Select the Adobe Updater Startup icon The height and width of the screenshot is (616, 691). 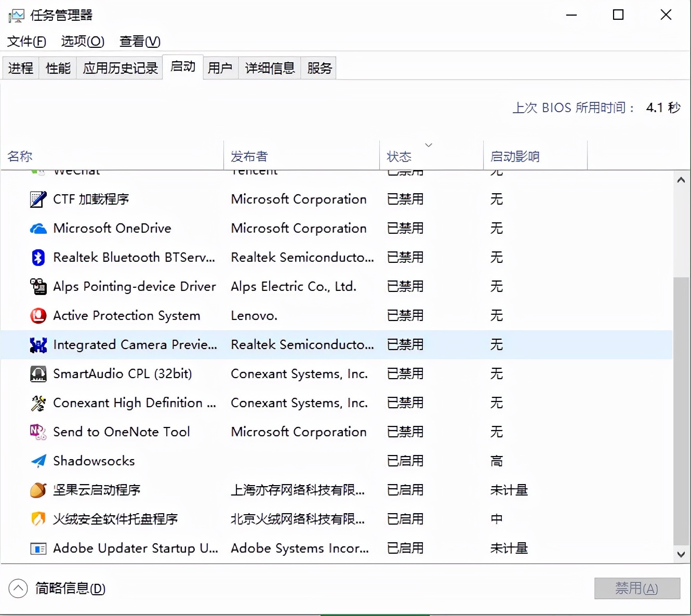click(38, 548)
